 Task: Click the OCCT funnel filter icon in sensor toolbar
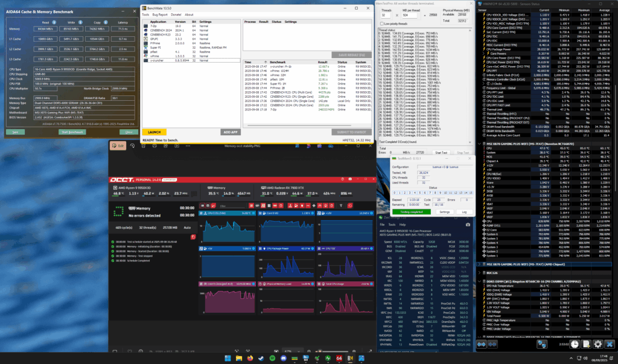click(341, 205)
